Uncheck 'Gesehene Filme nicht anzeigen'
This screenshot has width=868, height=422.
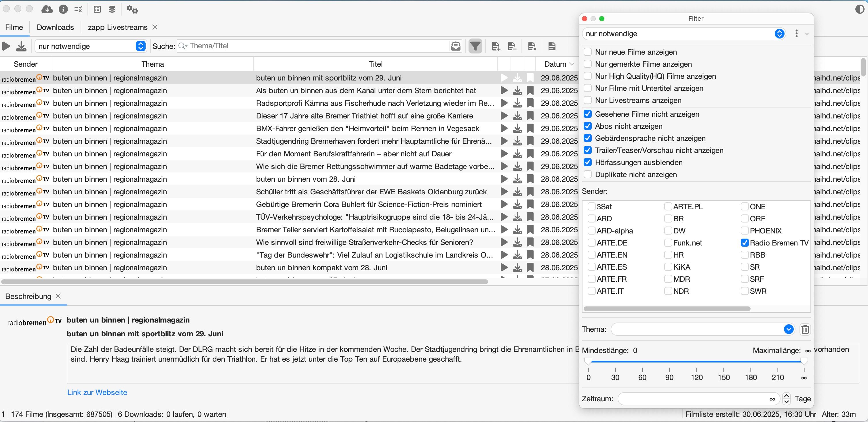tap(588, 114)
